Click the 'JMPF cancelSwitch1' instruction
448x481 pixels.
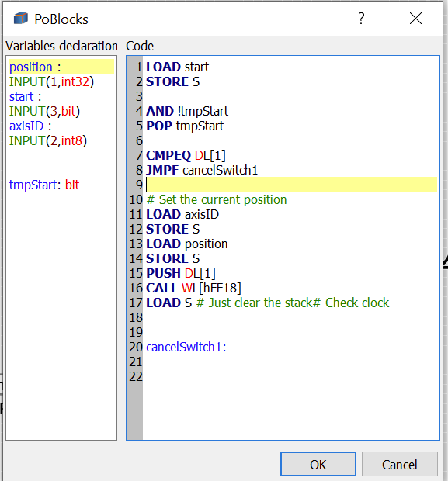pyautogui.click(x=202, y=170)
